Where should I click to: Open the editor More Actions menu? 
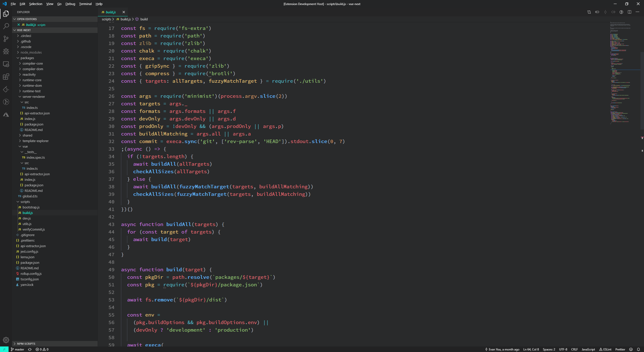pos(637,12)
